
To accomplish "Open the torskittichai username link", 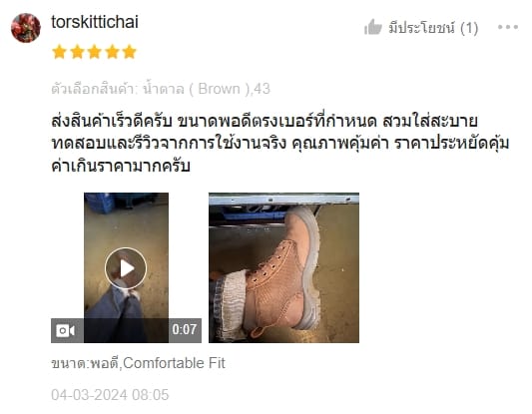I will 95,22.
